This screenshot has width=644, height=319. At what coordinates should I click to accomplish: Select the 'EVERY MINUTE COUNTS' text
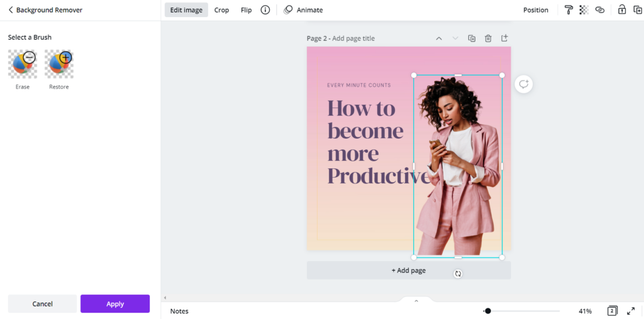(x=359, y=85)
